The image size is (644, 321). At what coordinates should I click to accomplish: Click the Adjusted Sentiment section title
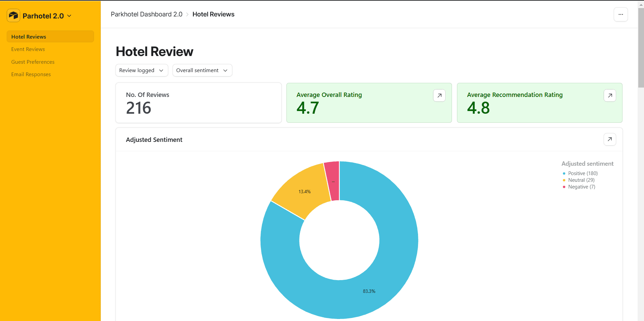[154, 140]
